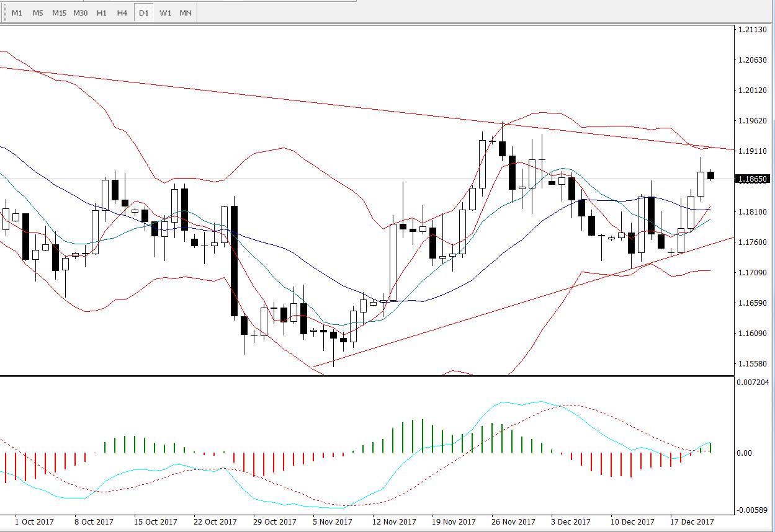
Task: Click the 1.19620 price axis value
Action: pos(753,121)
